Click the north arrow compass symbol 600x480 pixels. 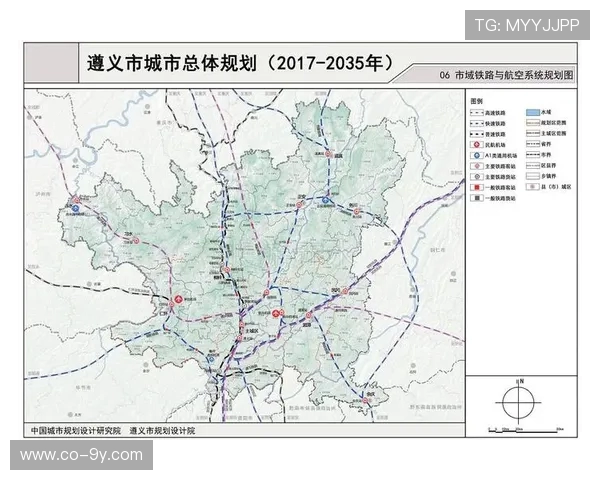(x=518, y=402)
